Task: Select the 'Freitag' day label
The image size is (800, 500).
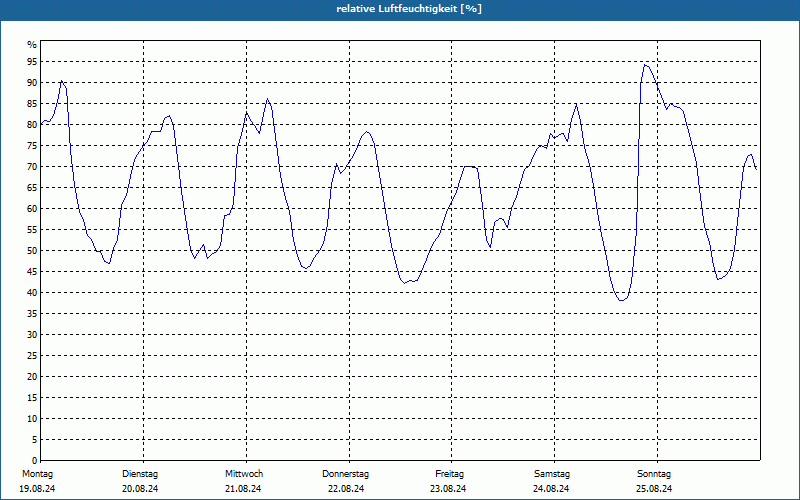Action: pyautogui.click(x=449, y=474)
